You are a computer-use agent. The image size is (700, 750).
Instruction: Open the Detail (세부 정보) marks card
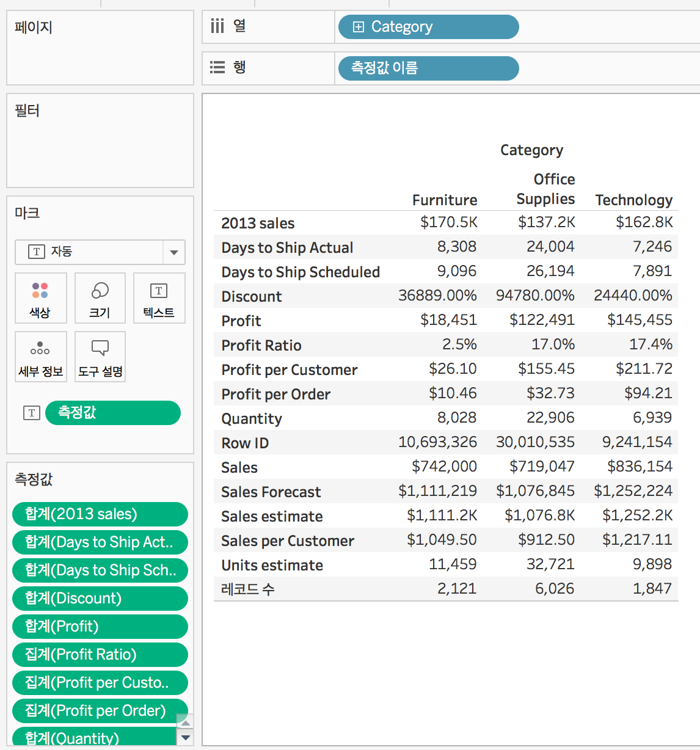click(x=40, y=357)
